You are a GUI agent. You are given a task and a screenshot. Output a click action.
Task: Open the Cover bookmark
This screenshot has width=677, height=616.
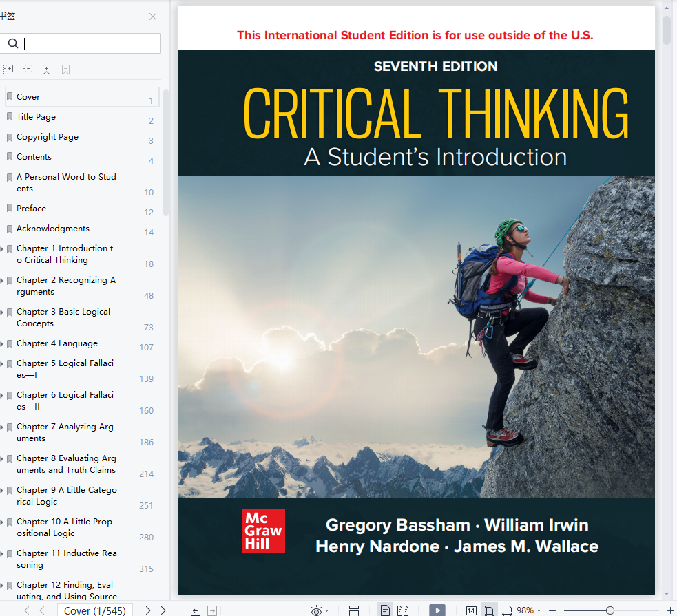[x=81, y=97]
